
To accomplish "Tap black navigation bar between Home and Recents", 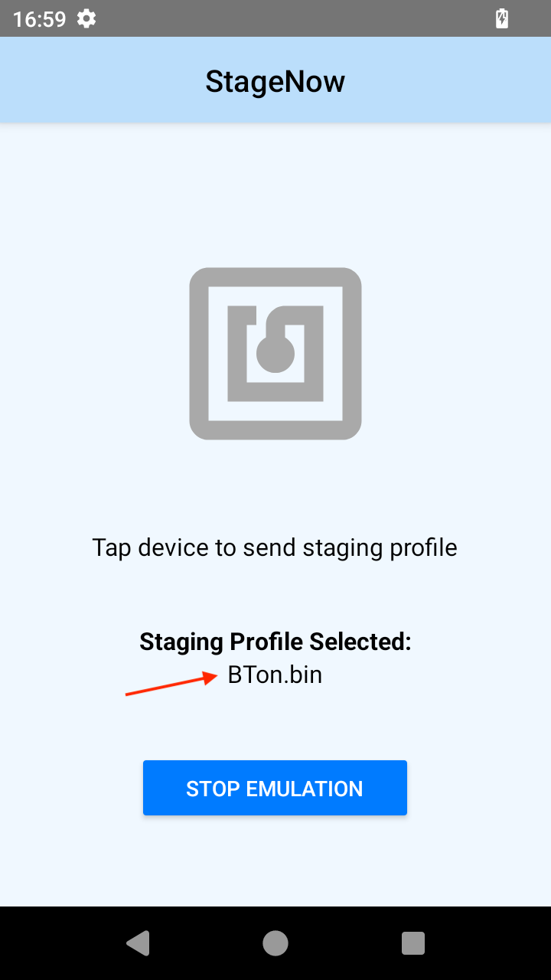I will pos(344,943).
